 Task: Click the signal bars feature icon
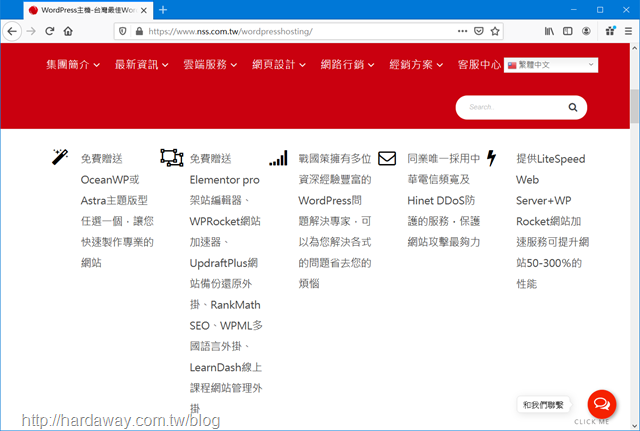tap(278, 158)
